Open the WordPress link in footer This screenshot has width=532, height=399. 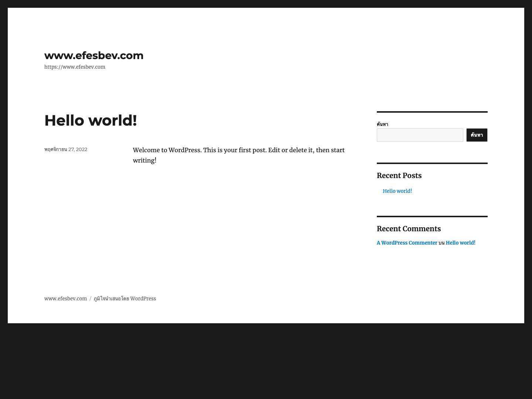tap(143, 299)
